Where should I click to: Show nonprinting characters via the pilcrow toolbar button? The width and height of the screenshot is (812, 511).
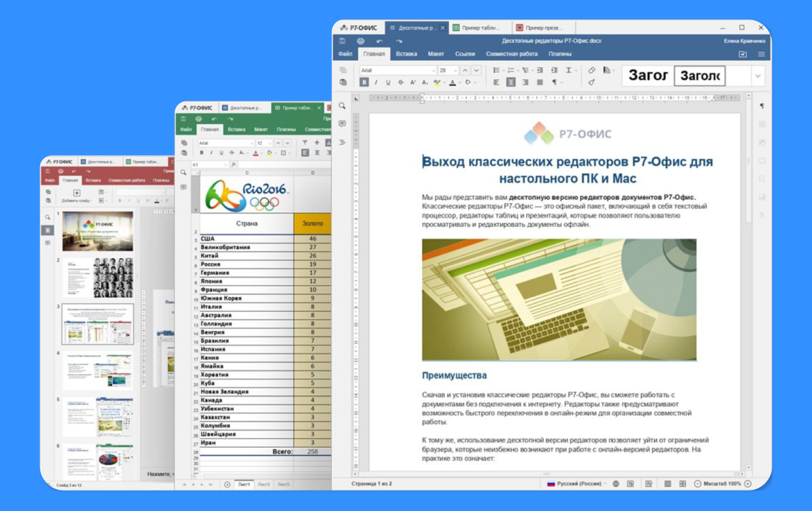coord(554,82)
